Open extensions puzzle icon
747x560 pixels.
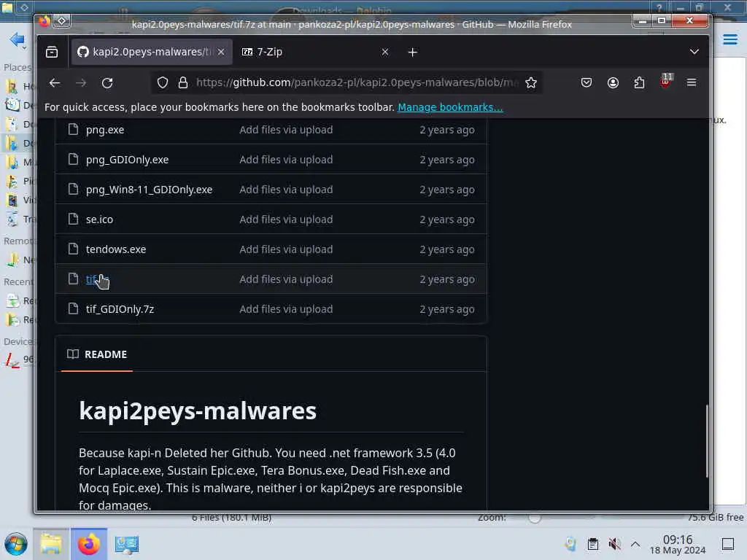[x=639, y=83]
